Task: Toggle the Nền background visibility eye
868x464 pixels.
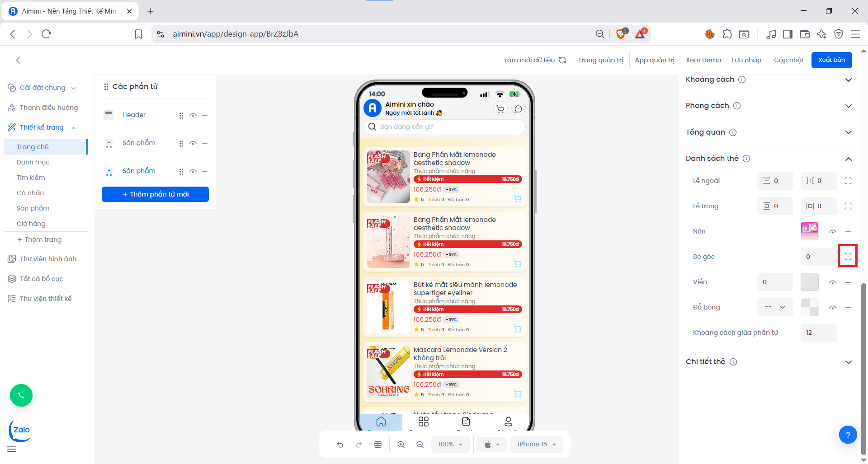Action: pos(833,231)
